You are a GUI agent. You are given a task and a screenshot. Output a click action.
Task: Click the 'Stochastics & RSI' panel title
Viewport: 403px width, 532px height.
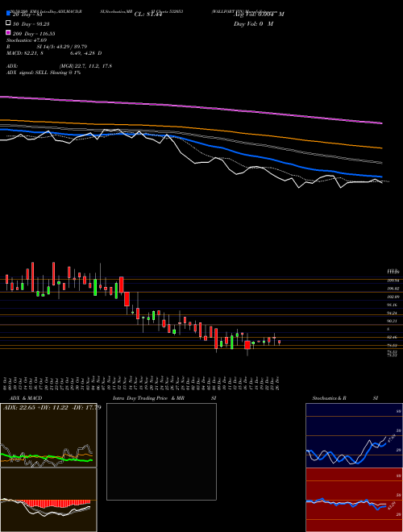[345, 398]
